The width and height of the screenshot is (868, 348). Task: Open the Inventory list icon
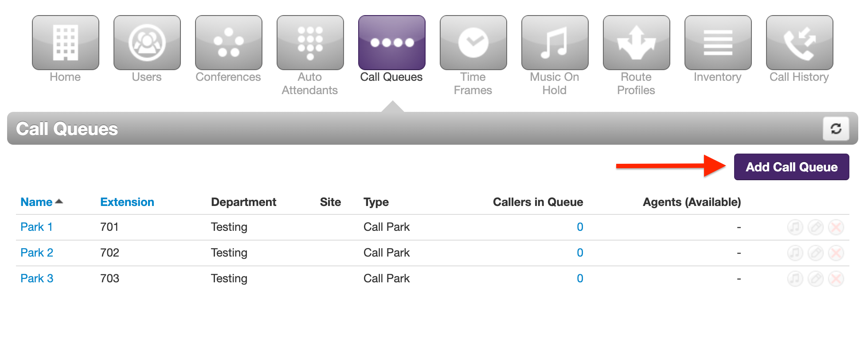click(x=718, y=43)
